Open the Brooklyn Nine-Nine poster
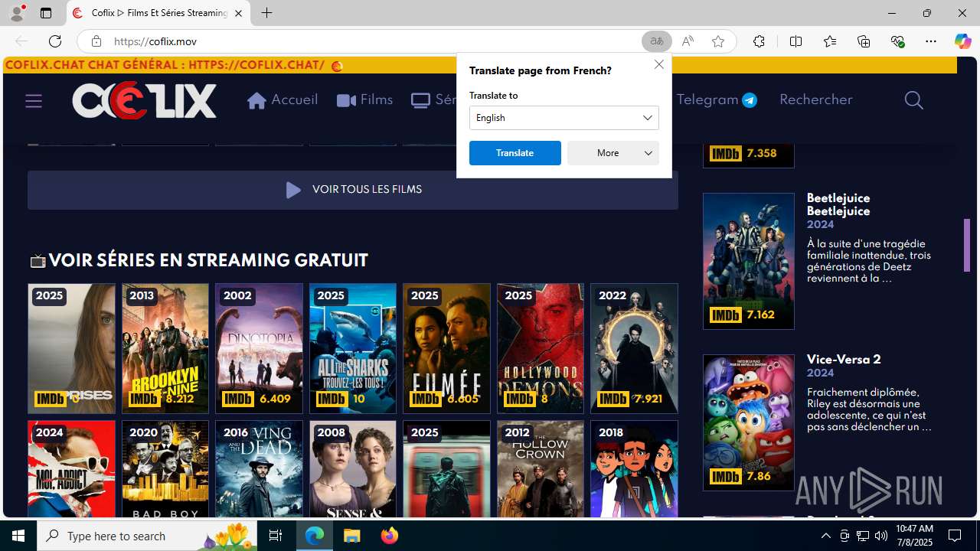The height and width of the screenshot is (551, 980). tap(165, 348)
